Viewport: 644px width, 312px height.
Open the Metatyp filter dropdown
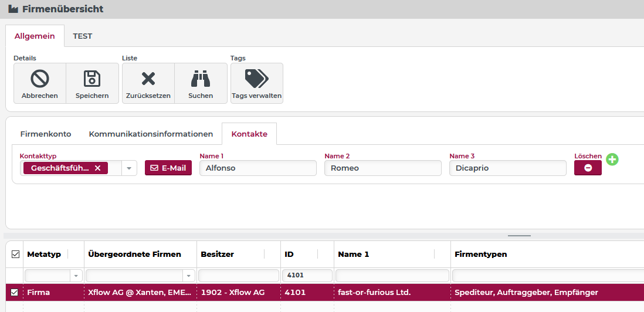click(75, 276)
